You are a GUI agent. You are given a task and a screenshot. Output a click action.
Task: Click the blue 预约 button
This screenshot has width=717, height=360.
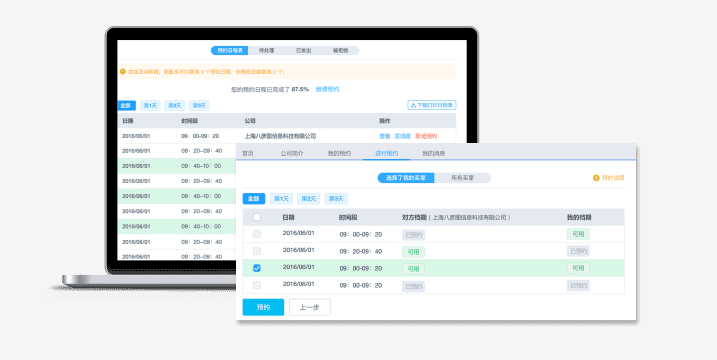pos(263,307)
